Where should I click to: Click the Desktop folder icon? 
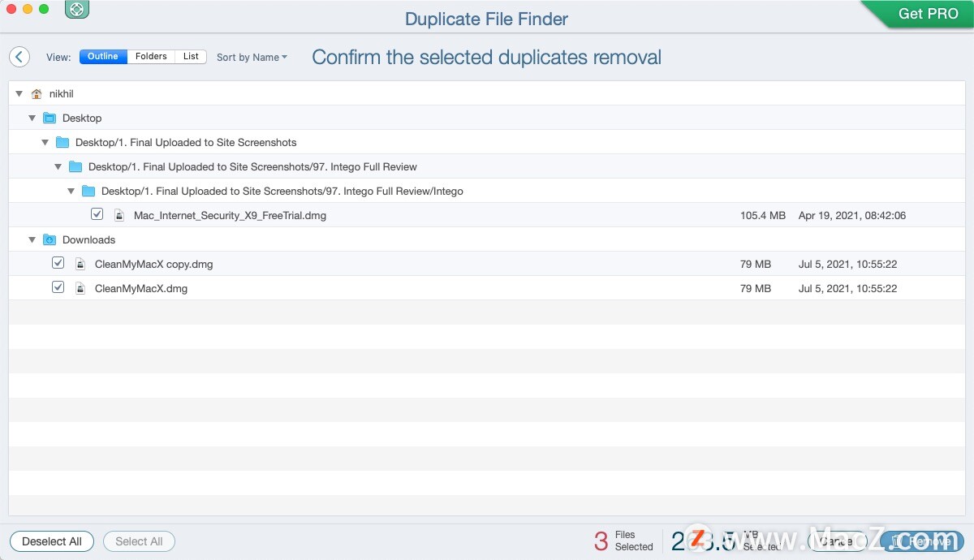point(50,118)
